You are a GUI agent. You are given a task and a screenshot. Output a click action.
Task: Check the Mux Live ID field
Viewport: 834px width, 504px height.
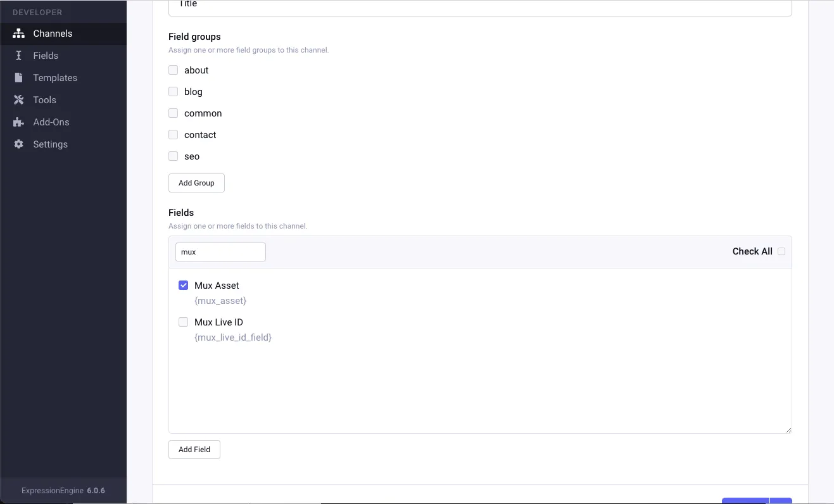tap(183, 322)
